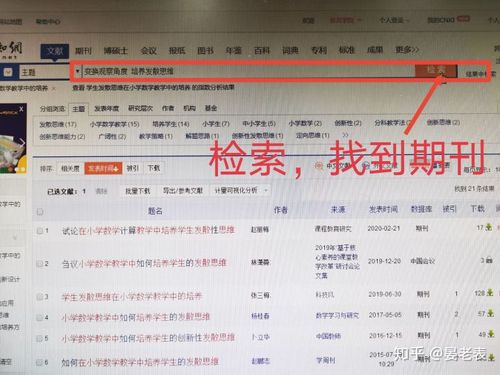Click the icon left of the 主题 field
Viewport: 500px width, 375px height.
[x=8, y=72]
